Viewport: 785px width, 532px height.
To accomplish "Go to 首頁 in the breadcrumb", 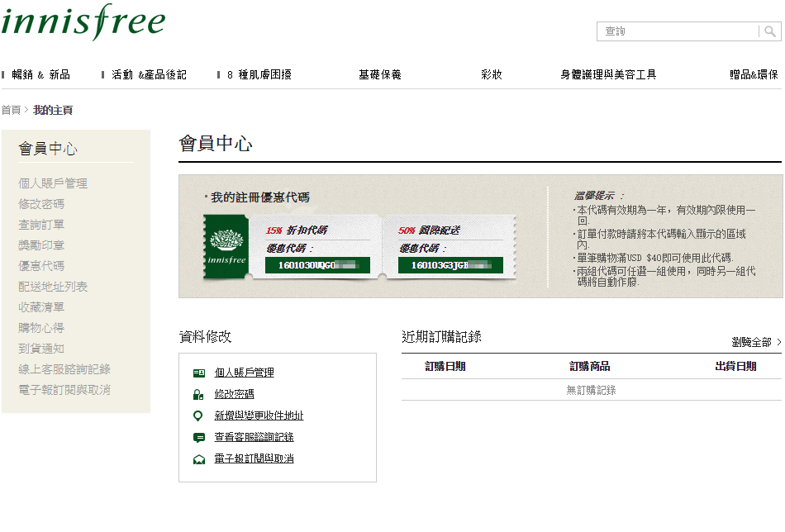I will click(11, 110).
